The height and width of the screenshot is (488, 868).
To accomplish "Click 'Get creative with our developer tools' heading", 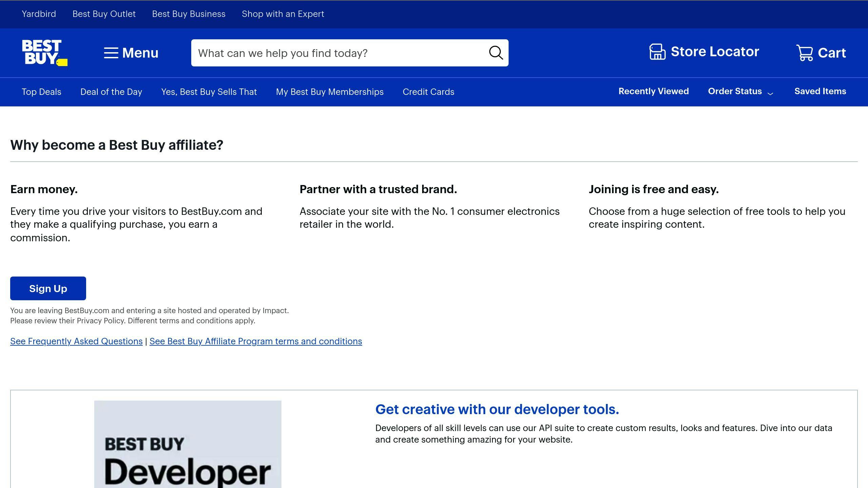I will pos(497,409).
